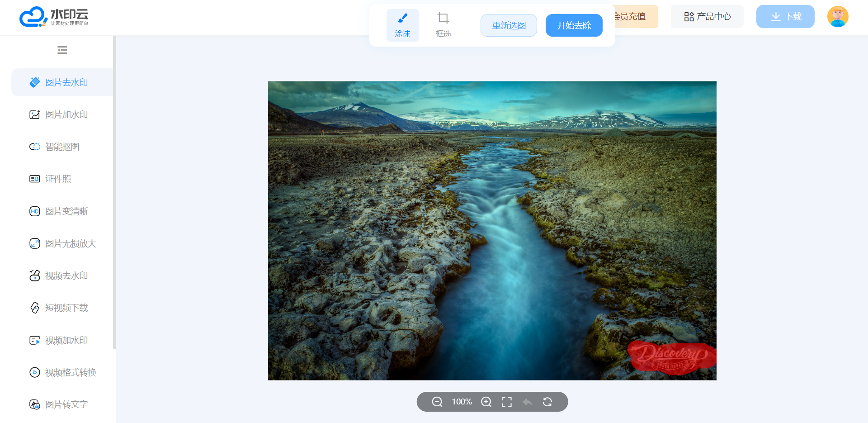Click the 视频加水印 icon

pyautogui.click(x=35, y=340)
